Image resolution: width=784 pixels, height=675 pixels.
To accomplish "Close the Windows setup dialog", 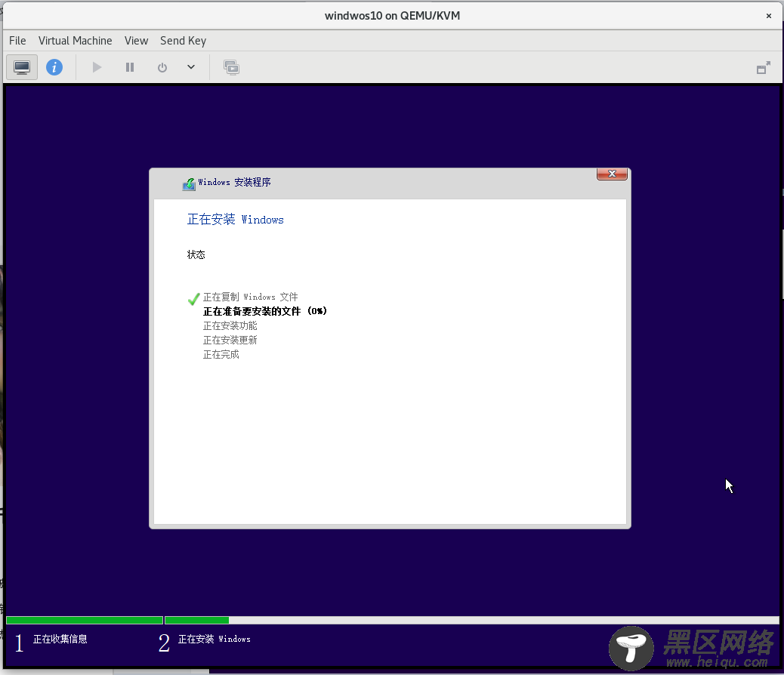I will 612,174.
